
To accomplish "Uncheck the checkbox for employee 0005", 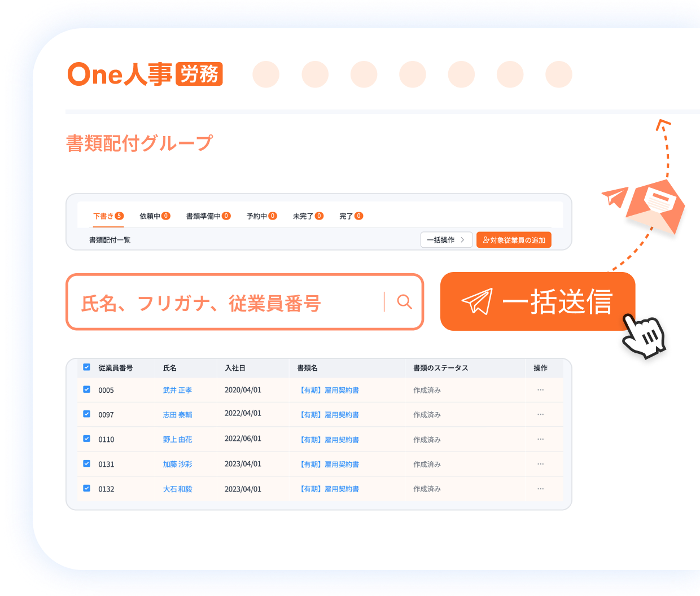I will click(x=87, y=389).
